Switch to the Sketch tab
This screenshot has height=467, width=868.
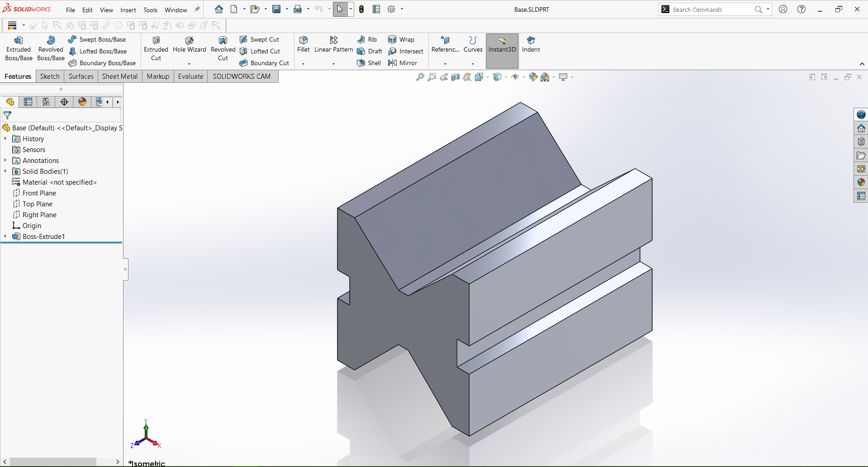(50, 76)
